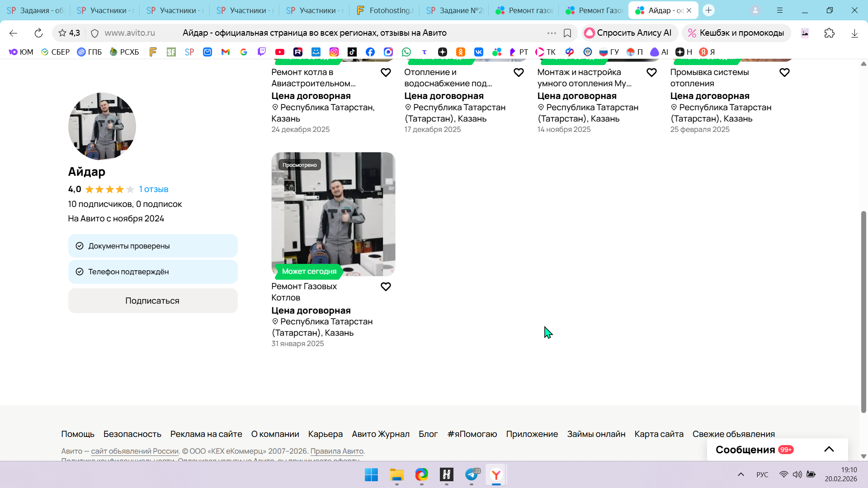Click the Подписаться button
Screen dimensions: 868x488
pos(153,301)
